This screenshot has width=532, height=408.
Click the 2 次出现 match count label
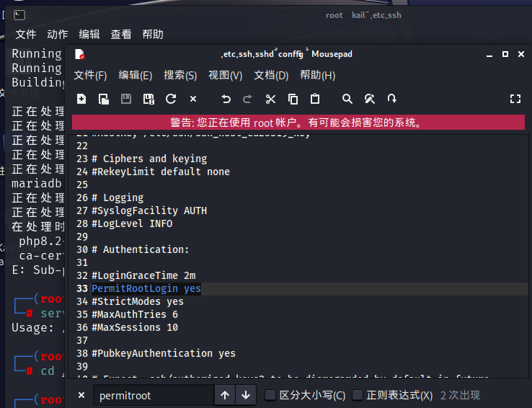460,395
